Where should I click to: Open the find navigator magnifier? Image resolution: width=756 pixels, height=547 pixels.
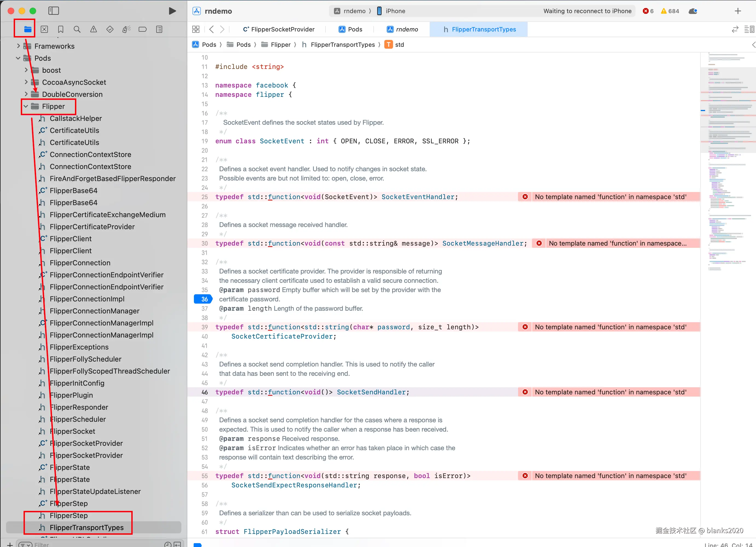click(x=77, y=29)
